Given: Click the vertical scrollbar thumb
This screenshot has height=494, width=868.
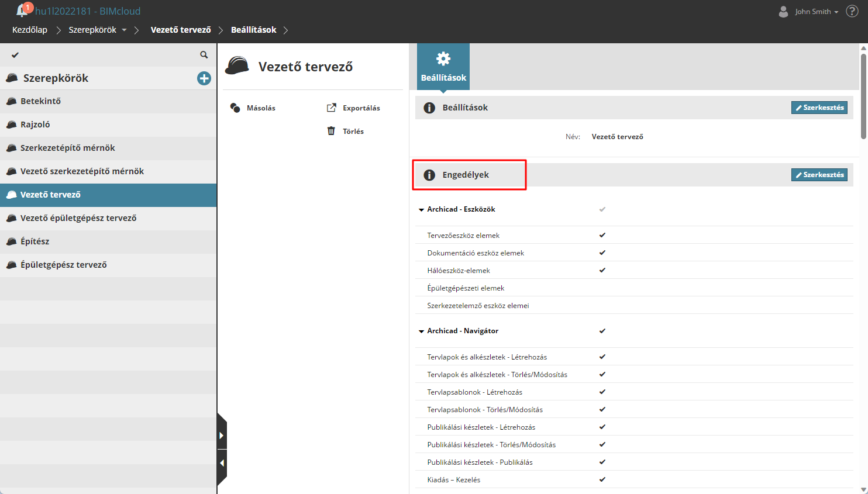Looking at the screenshot, I should click(x=863, y=96).
